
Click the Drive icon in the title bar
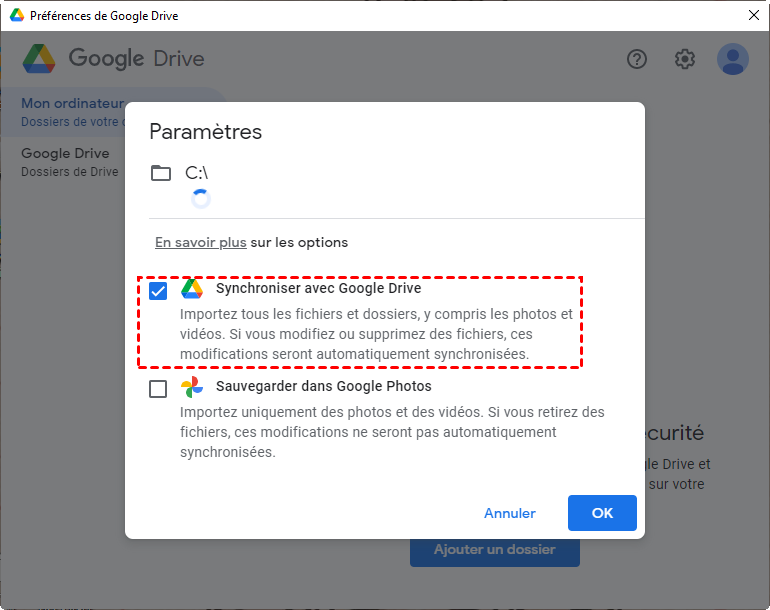pos(17,15)
